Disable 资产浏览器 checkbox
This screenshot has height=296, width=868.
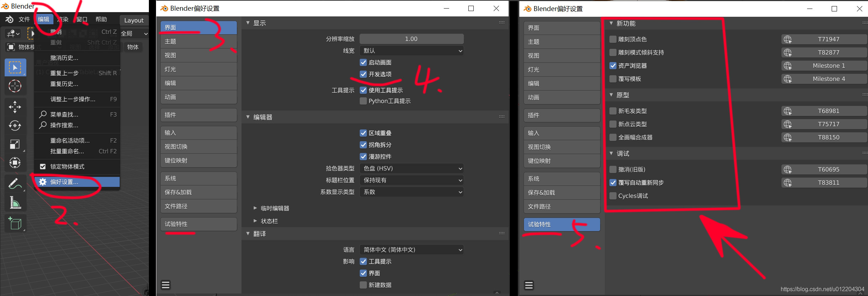[613, 66]
